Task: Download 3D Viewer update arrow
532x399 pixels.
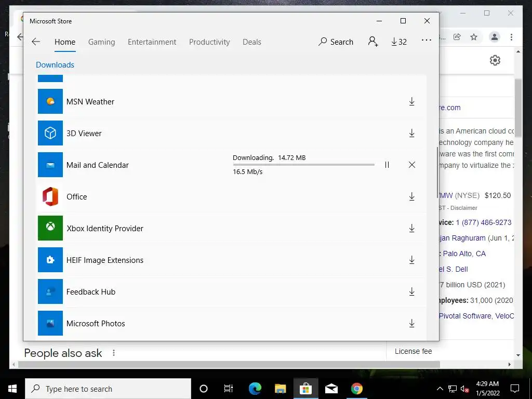Action: coord(411,134)
